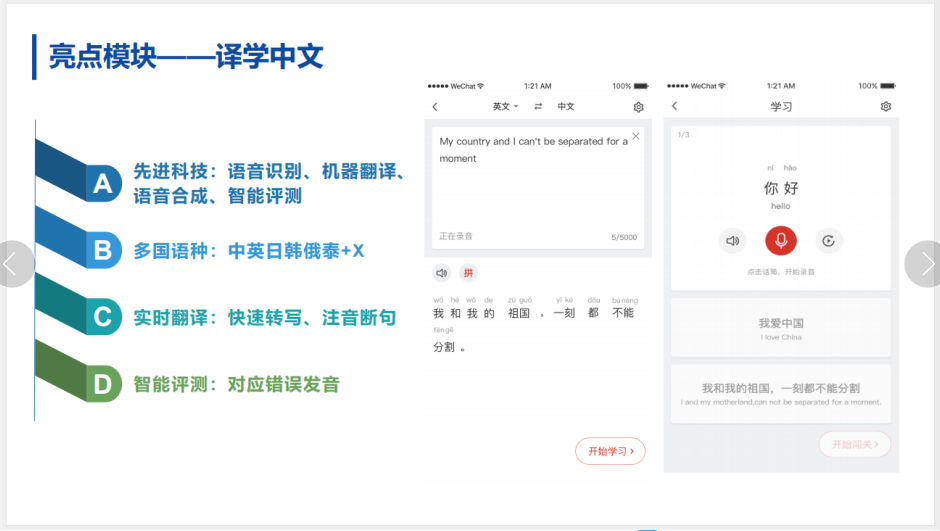The image size is (940, 531).
Task: Replay the recording right of the microphone
Action: [829, 240]
